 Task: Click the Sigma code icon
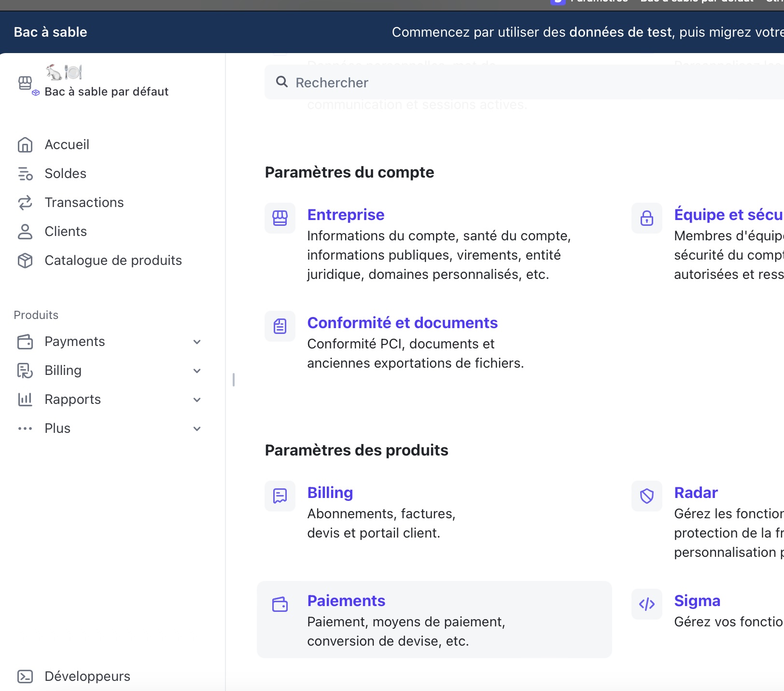coord(646,604)
